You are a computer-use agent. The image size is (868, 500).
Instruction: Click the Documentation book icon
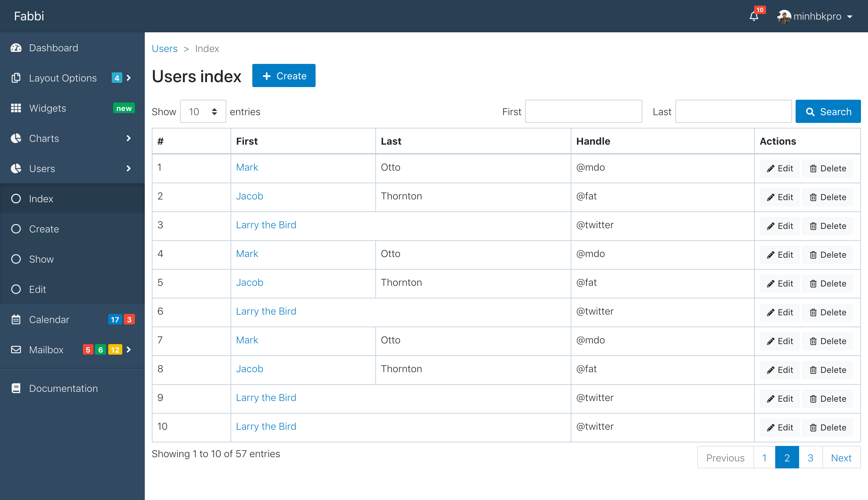[16, 388]
